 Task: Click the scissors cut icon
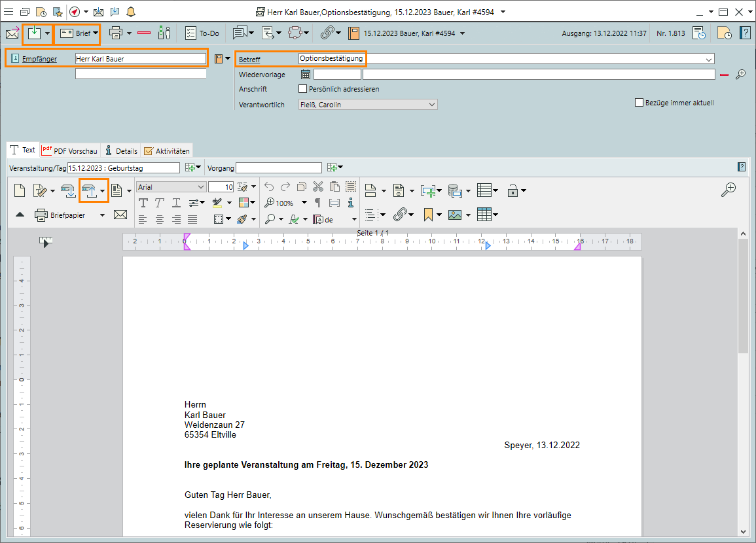point(318,187)
